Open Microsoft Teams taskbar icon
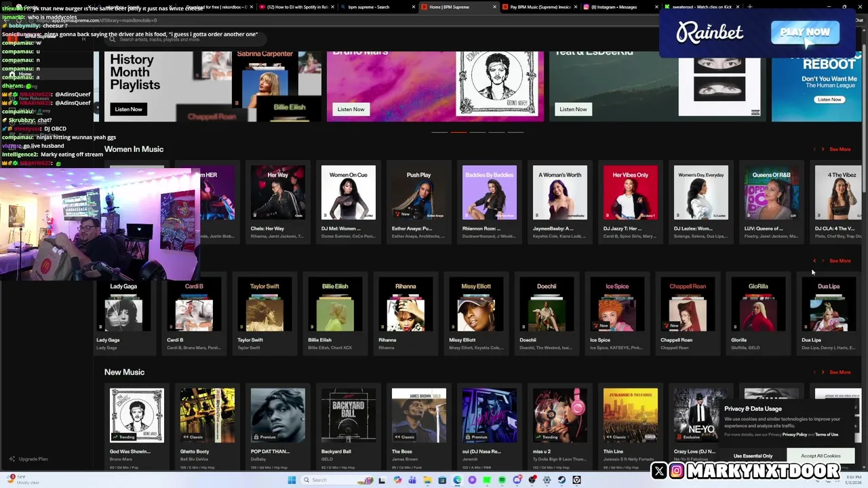Screen dimensions: 868x488 (412, 480)
